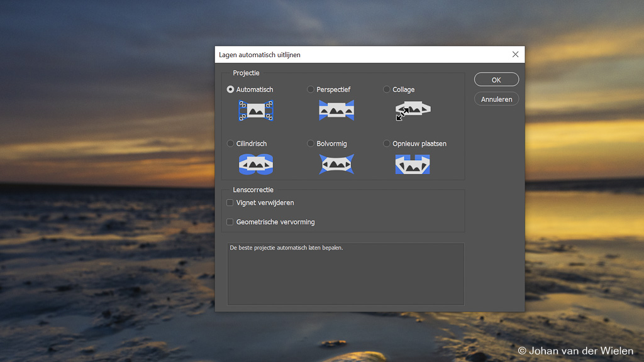Click the Bolvormig projection preview icon
The height and width of the screenshot is (362, 644).
pyautogui.click(x=336, y=165)
